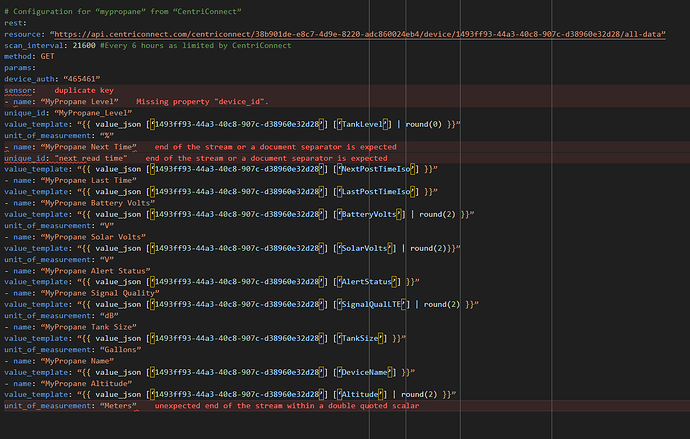This screenshot has height=439, width=690.
Task: Open the api.centriconnect.com resource URL link
Action: pos(359,34)
